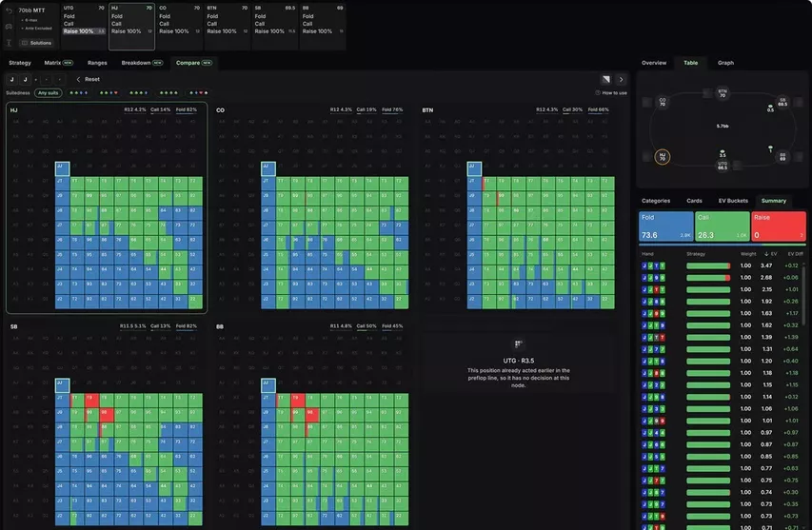Screen dimensions: 812x530
Task: Select the JJ cell in the CO matrix
Action: click(x=268, y=168)
